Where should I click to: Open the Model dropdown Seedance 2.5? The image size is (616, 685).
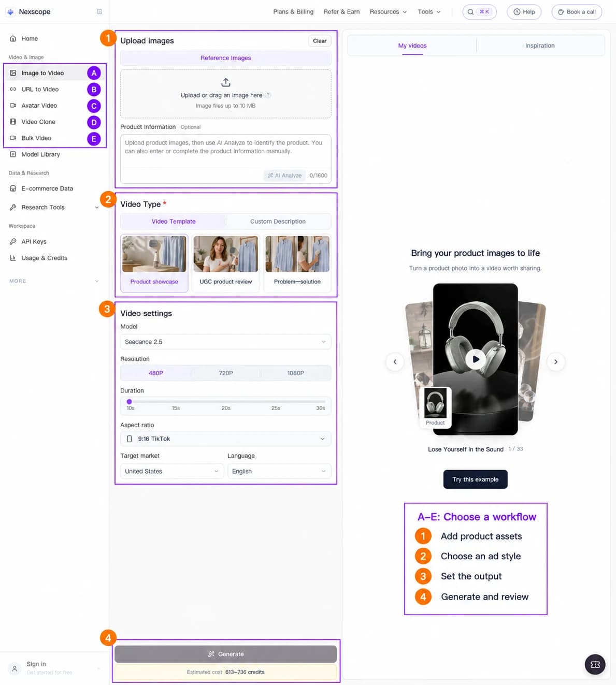pyautogui.click(x=225, y=342)
